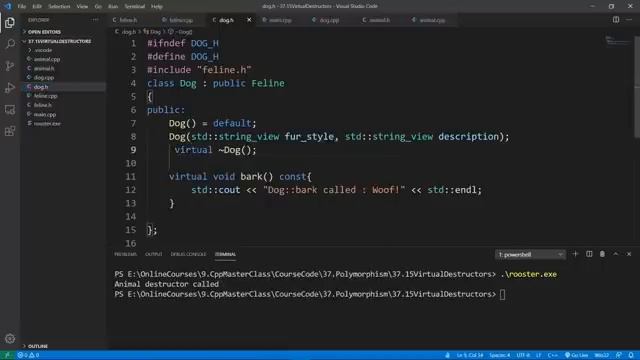Screen dimensions: 640x360
Task: Expand the Outline section
Action: pos(38,346)
